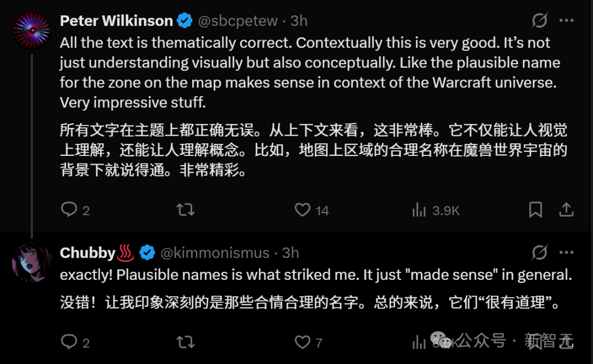
Task: Bookmark Peter Wilkinson's tweet
Action: tap(536, 210)
